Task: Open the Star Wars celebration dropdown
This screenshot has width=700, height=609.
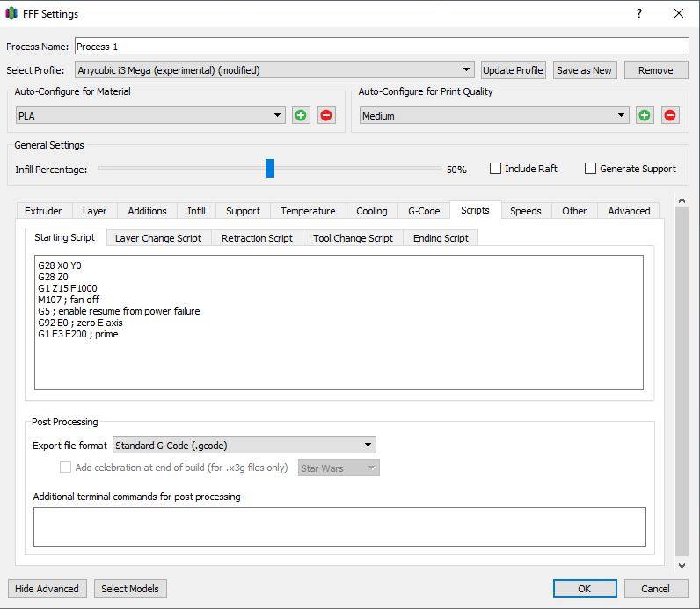Action: click(x=339, y=468)
